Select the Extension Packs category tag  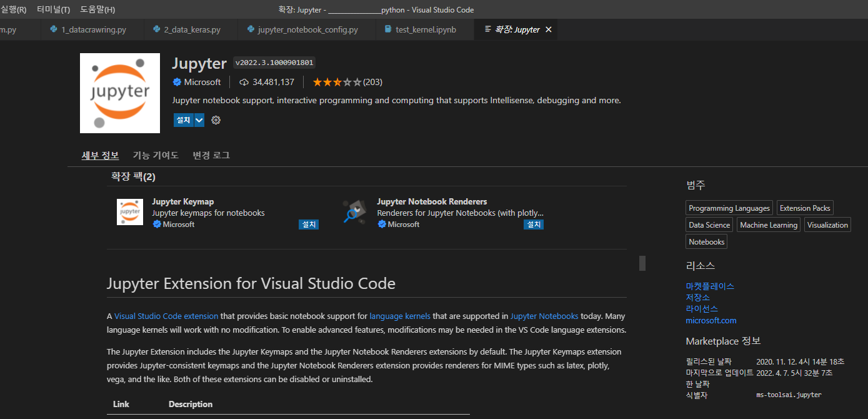point(805,208)
